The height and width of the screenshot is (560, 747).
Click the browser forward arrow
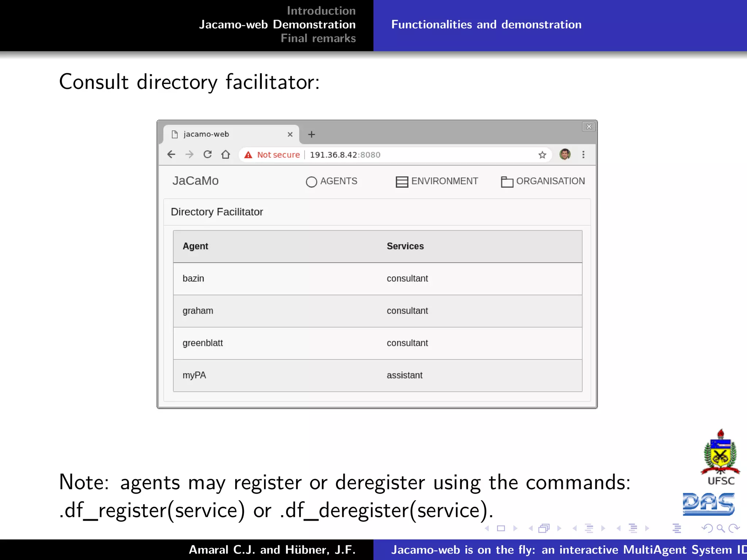click(189, 154)
